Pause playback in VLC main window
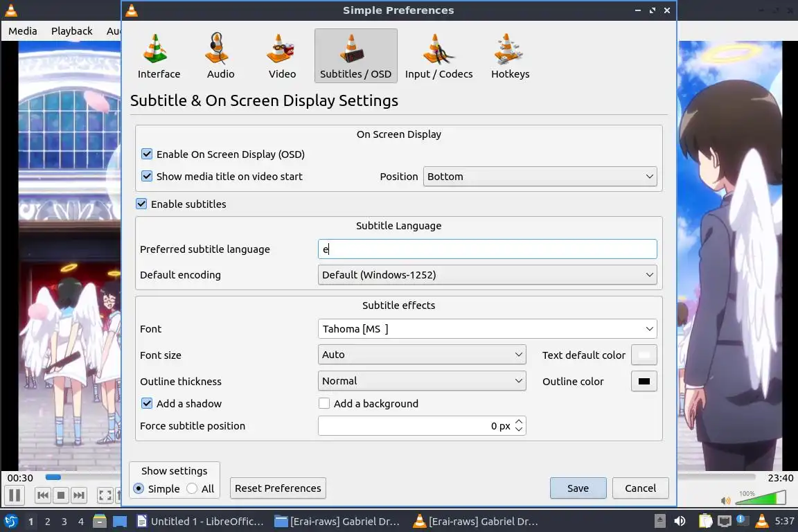The image size is (798, 532). (15, 495)
